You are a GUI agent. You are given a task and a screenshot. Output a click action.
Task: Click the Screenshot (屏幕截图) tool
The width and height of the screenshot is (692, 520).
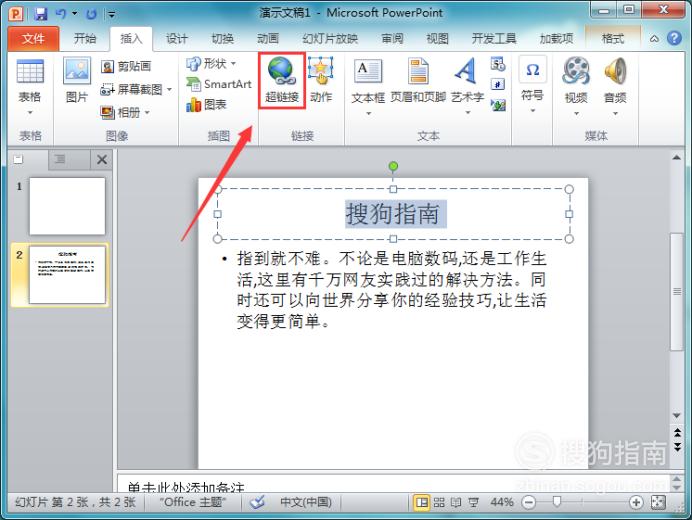coord(132,90)
